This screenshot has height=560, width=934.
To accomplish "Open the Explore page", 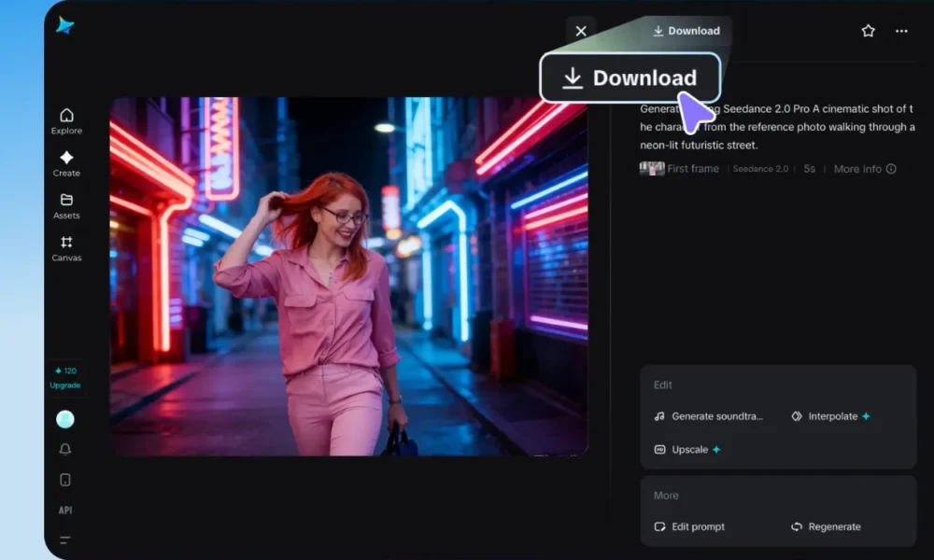I will [x=66, y=120].
